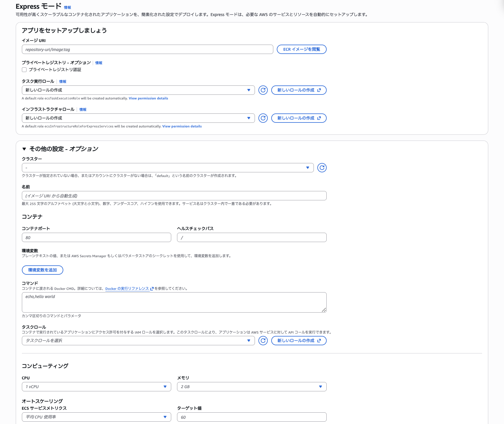This screenshot has height=424, width=504.
Task: Refresh the タスク実行ロール dropdown options
Action: tap(262, 90)
